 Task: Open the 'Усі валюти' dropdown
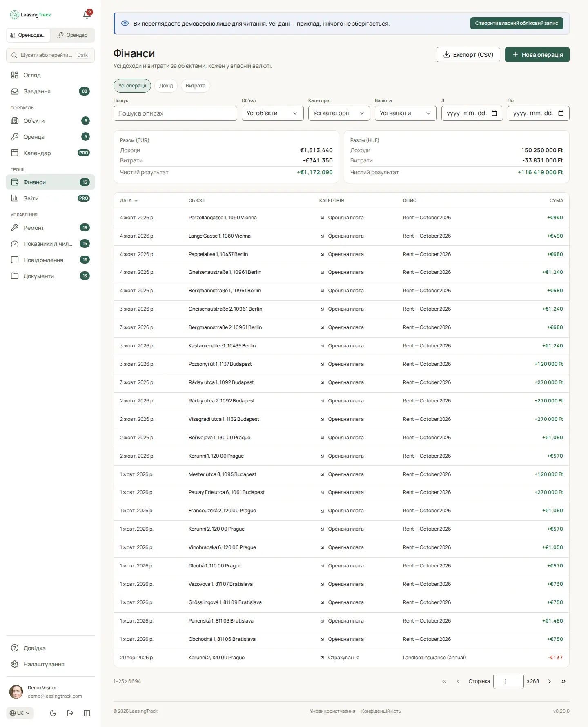point(405,113)
